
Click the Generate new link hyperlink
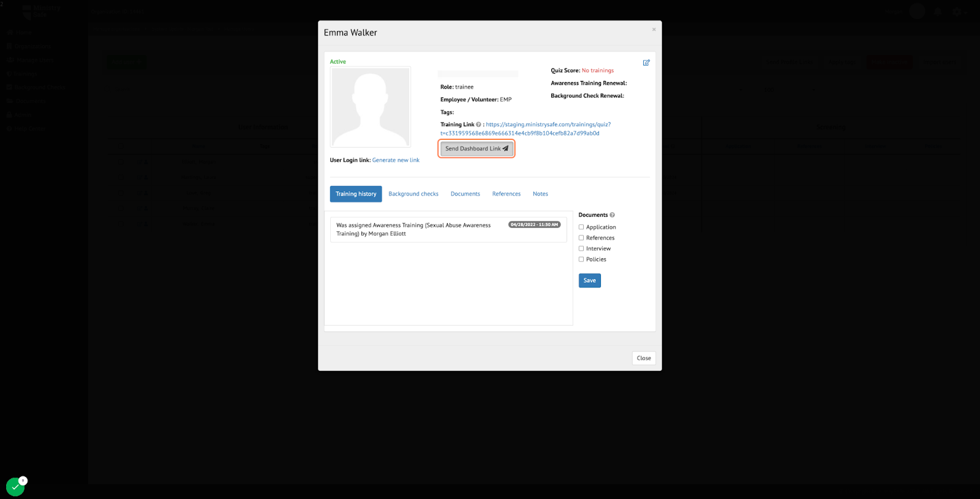click(396, 160)
